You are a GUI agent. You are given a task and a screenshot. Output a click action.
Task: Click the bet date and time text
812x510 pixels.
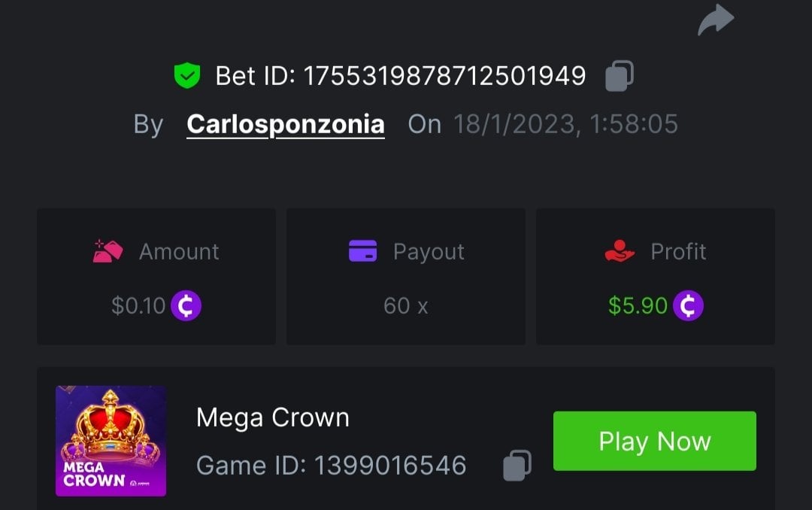(565, 124)
